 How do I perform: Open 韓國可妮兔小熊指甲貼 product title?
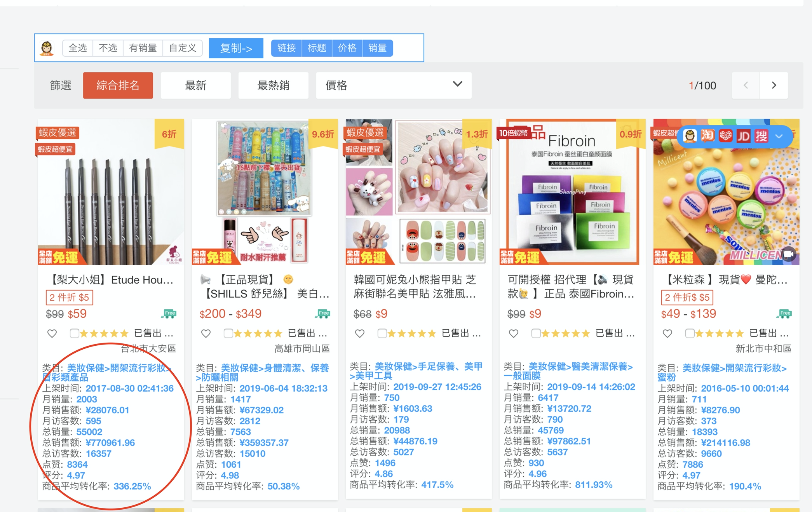(415, 287)
